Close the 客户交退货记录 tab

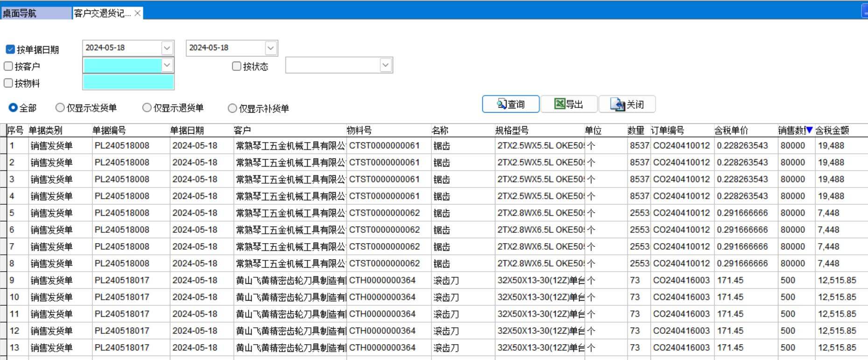point(138,13)
